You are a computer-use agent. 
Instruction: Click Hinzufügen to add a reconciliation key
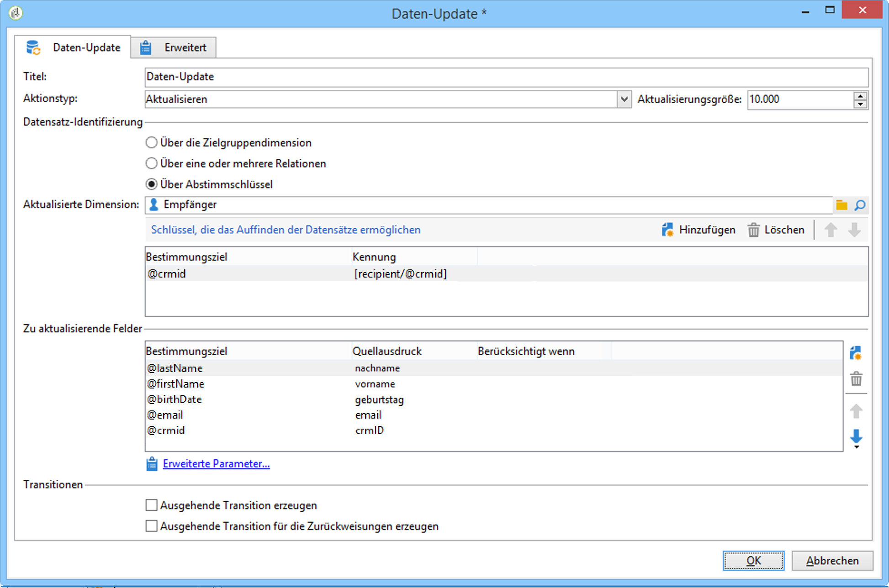click(x=698, y=230)
